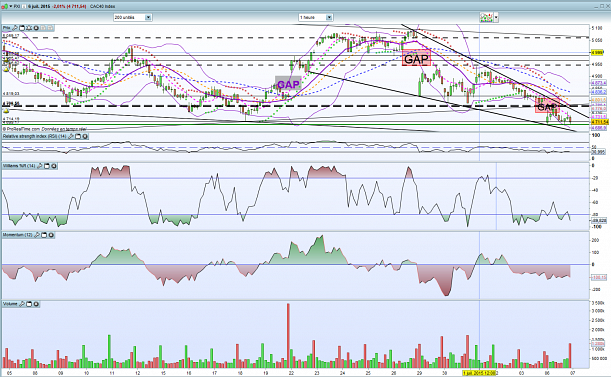Open Price panel settings wrench
Viewport: 611px width, 377px height.
(15, 28)
